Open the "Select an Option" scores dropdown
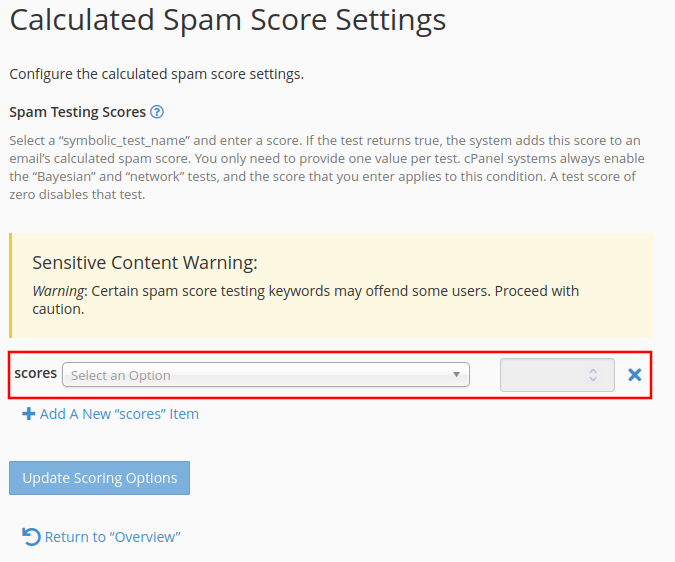675x562 pixels. click(266, 375)
